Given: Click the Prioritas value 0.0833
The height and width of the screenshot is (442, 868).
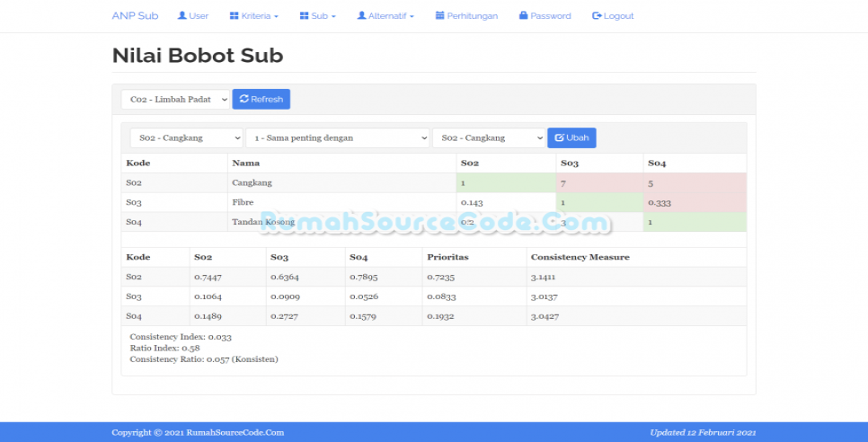Looking at the screenshot, I should point(474,296).
